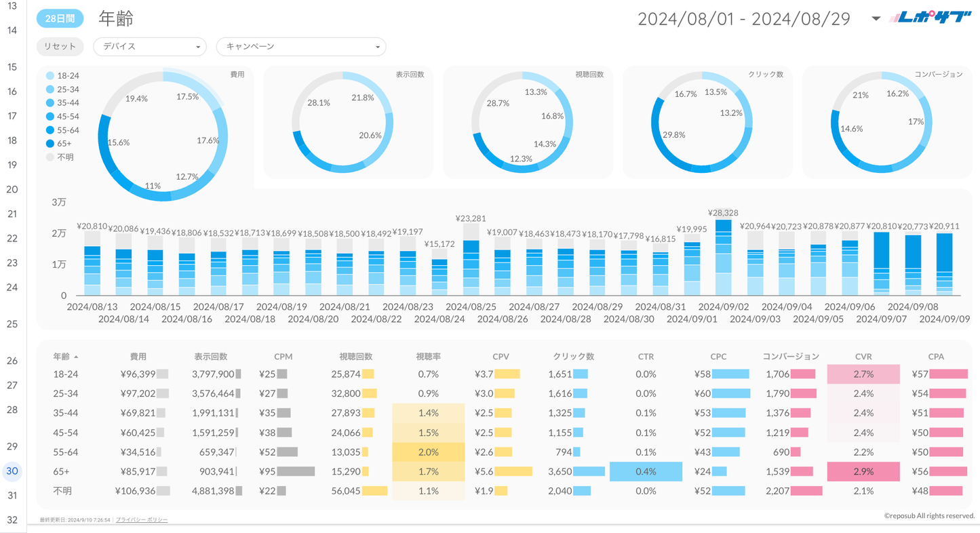Select the 55-64 legend entry

coord(62,130)
